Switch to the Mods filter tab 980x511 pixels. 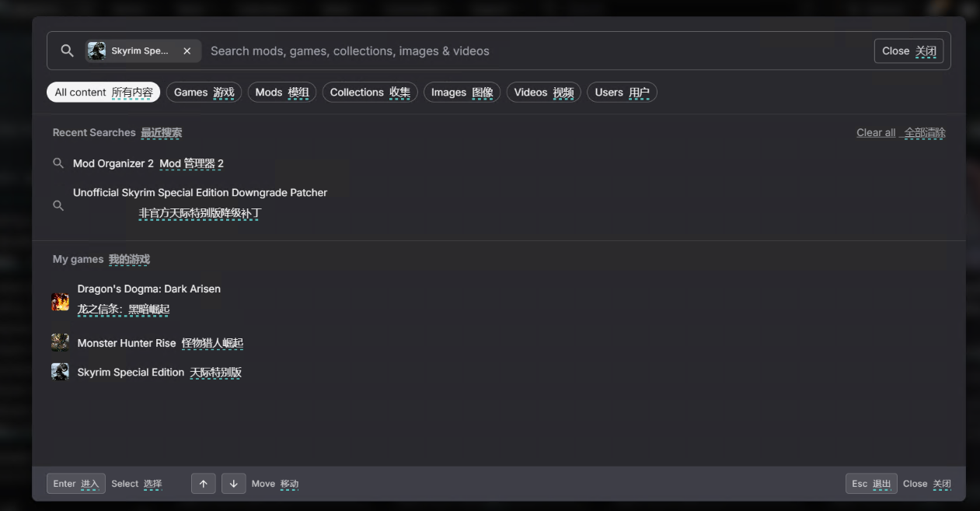[282, 92]
